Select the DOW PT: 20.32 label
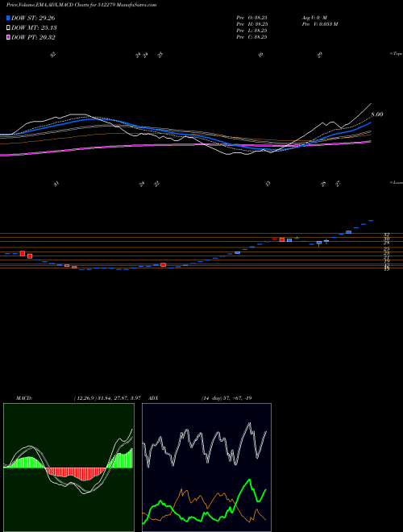The image size is (403, 532). tap(33, 38)
